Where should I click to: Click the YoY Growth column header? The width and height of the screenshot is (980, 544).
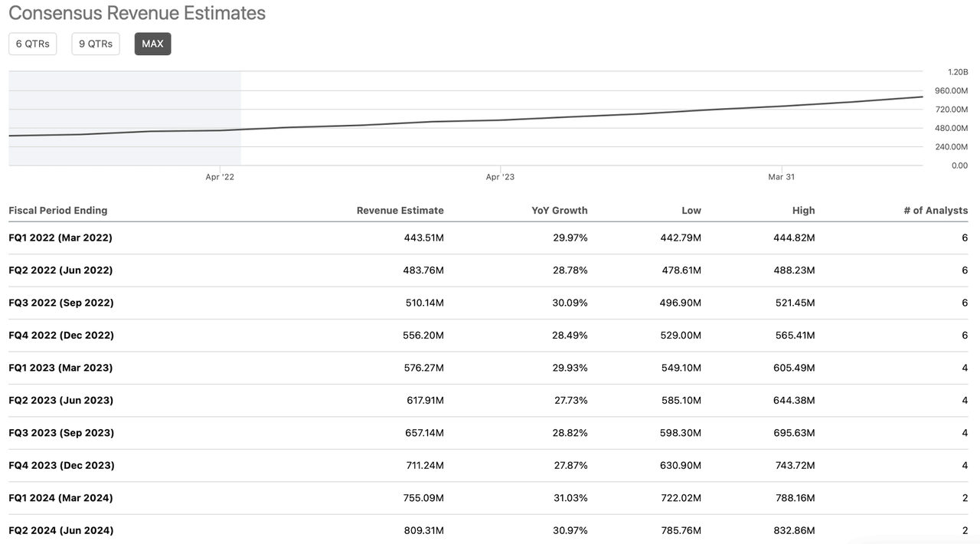point(560,210)
